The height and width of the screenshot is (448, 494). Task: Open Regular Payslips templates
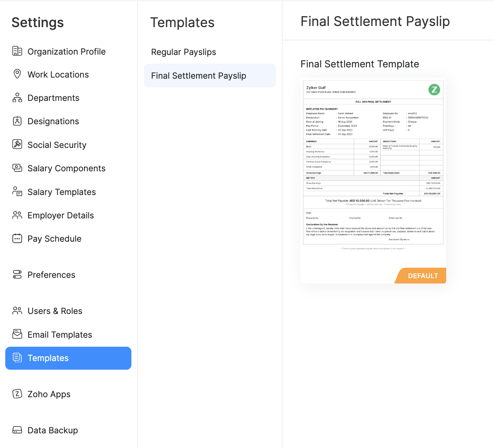coord(183,52)
